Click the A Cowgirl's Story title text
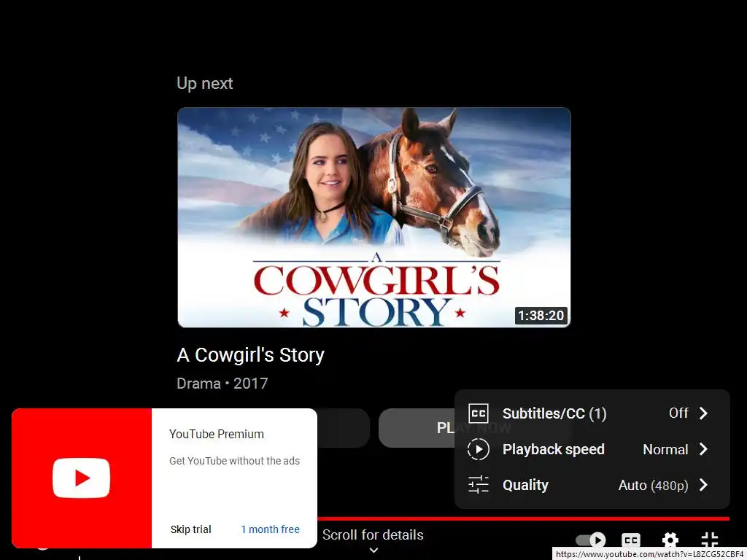The image size is (747, 560). (x=251, y=355)
